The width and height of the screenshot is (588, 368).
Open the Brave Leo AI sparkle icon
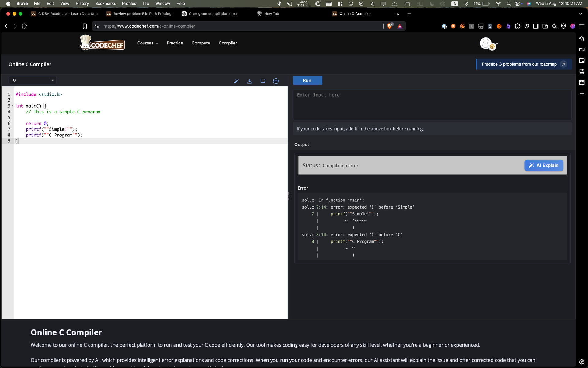pyautogui.click(x=554, y=26)
